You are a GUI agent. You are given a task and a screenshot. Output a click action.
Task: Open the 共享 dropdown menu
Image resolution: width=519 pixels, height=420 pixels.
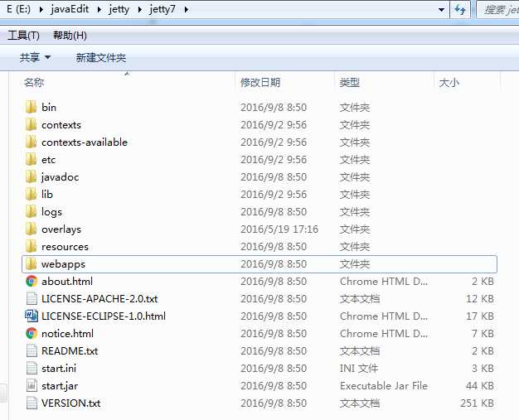(x=35, y=57)
